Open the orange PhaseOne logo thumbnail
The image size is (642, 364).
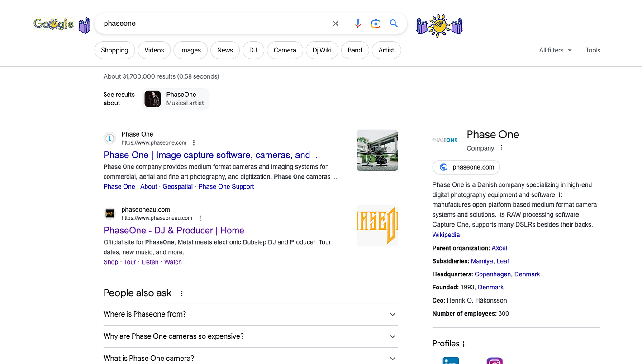[x=377, y=226]
